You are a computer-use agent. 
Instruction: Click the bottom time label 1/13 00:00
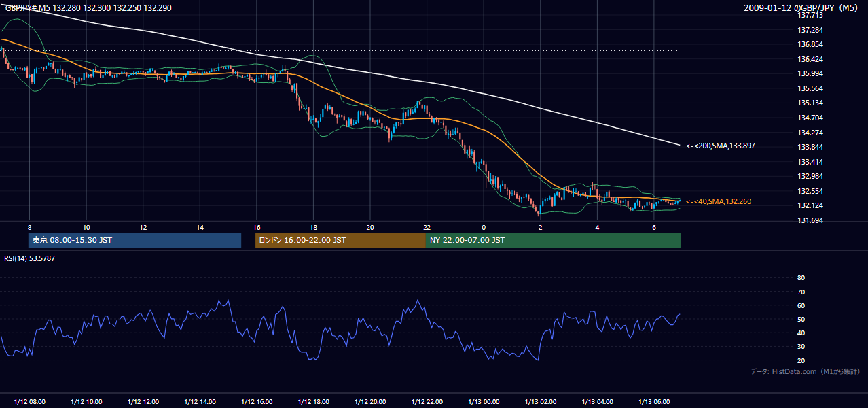point(483,402)
